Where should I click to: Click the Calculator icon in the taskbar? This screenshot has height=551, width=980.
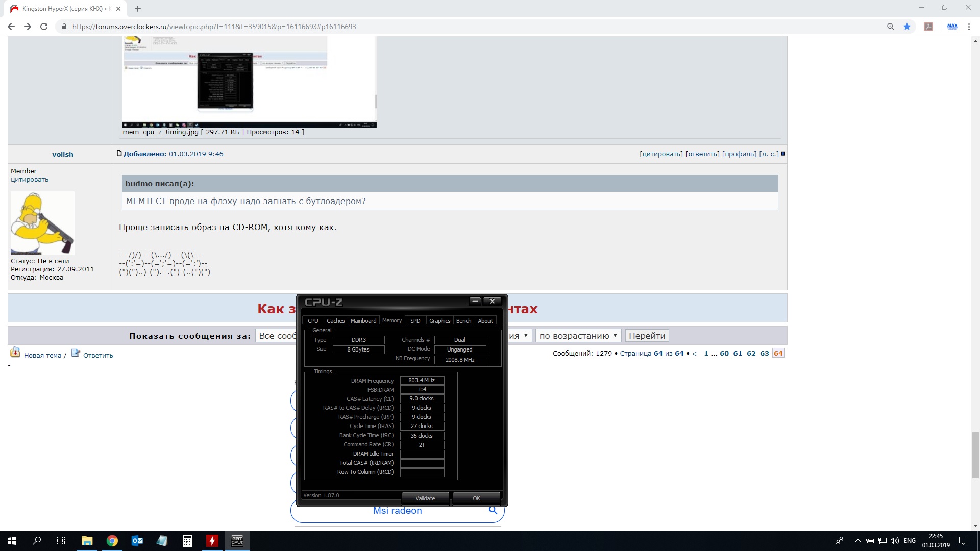(x=187, y=541)
